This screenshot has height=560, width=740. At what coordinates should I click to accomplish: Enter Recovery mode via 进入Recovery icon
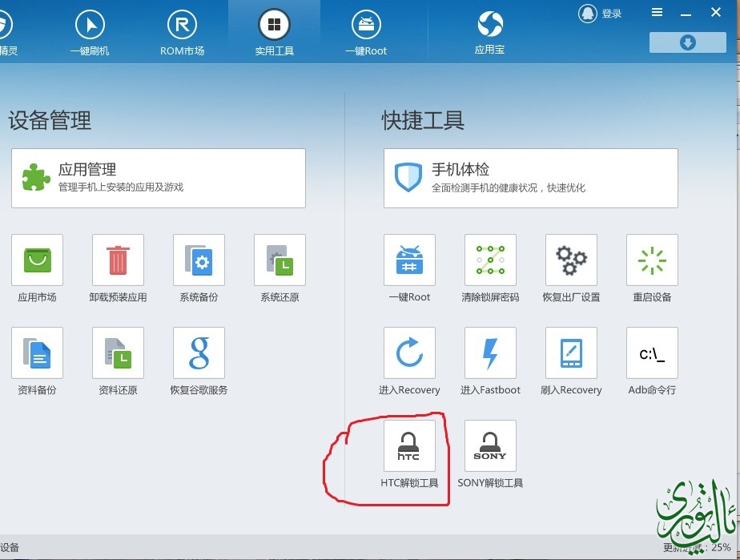pos(409,353)
